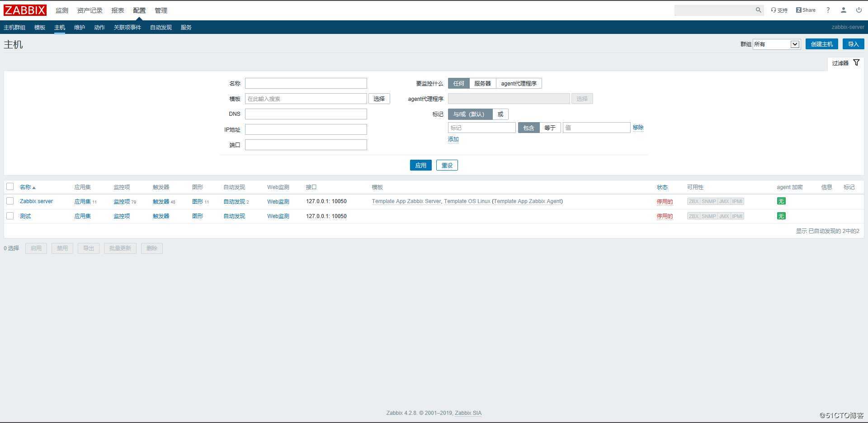
Task: Click ZBX availability badge for Zabbix server
Action: (x=693, y=201)
